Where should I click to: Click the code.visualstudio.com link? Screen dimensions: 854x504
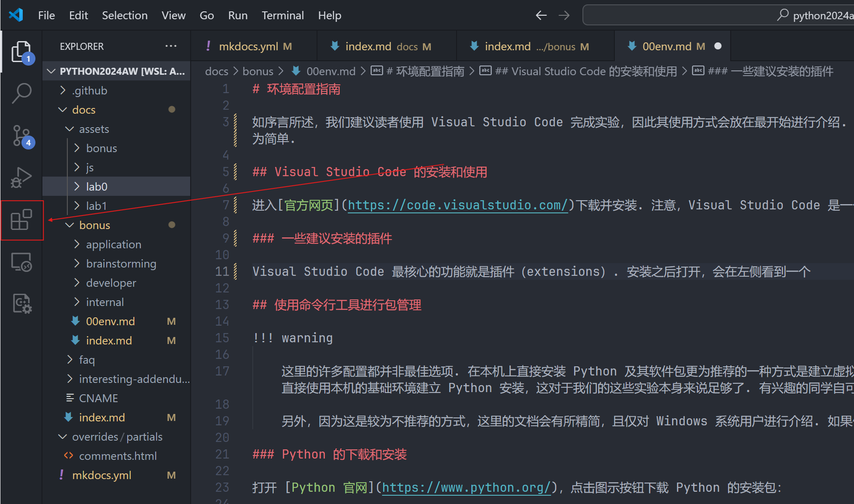(457, 205)
